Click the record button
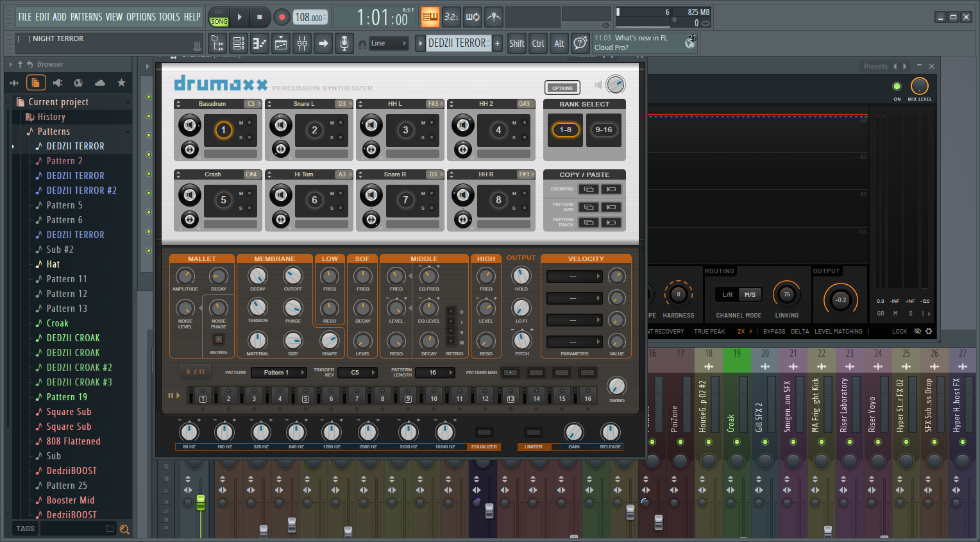980x542 pixels. pyautogui.click(x=281, y=17)
